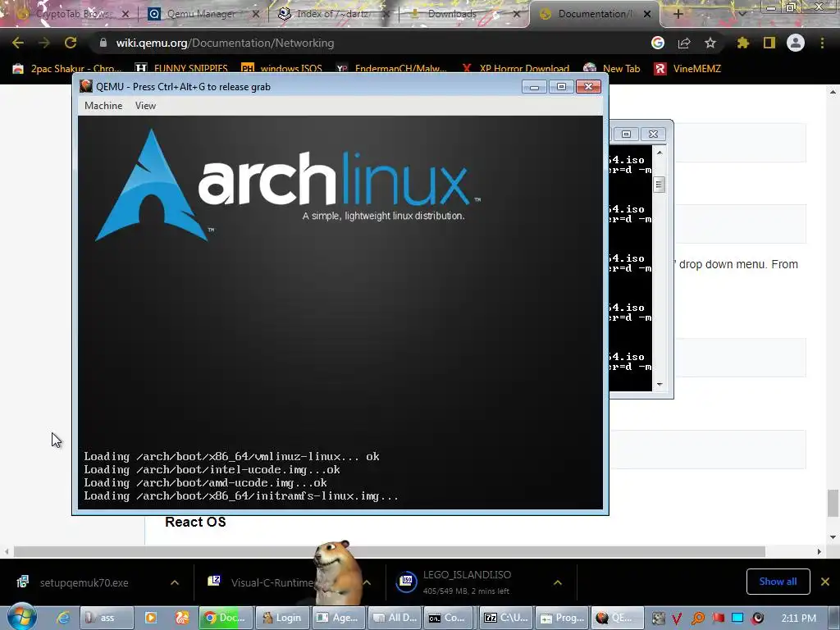This screenshot has height=630, width=840.
Task: Open a new browser tab
Action: point(678,14)
